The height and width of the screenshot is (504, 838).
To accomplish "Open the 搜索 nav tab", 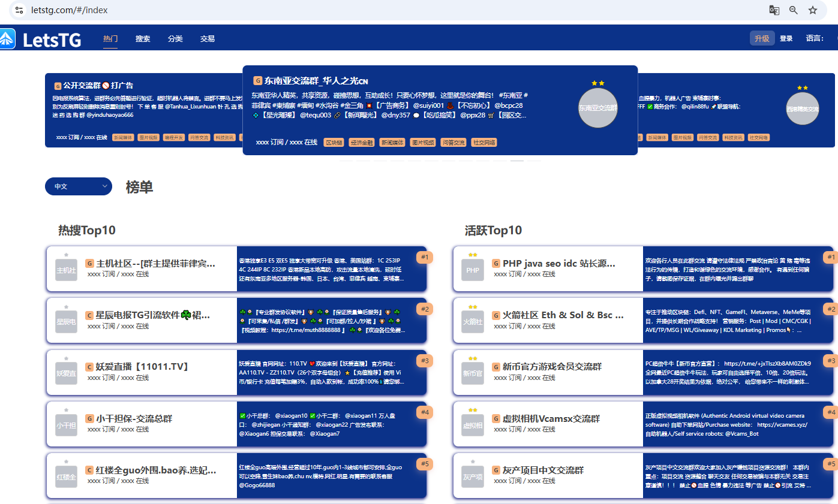I will pyautogui.click(x=143, y=38).
